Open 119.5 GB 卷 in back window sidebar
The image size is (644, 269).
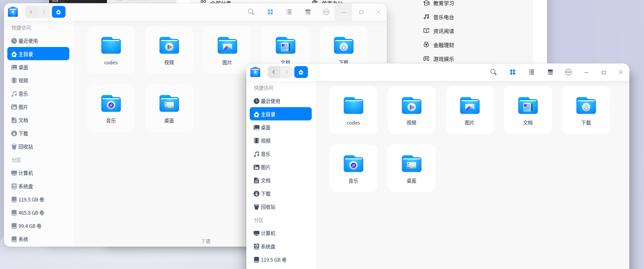[38, 199]
